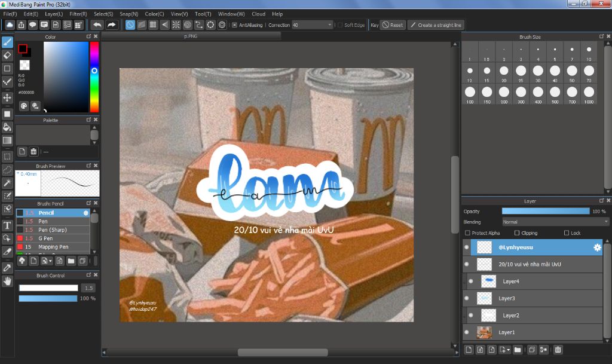612x364 pixels.
Task: Click the foreground color swatch
Action: (23, 49)
